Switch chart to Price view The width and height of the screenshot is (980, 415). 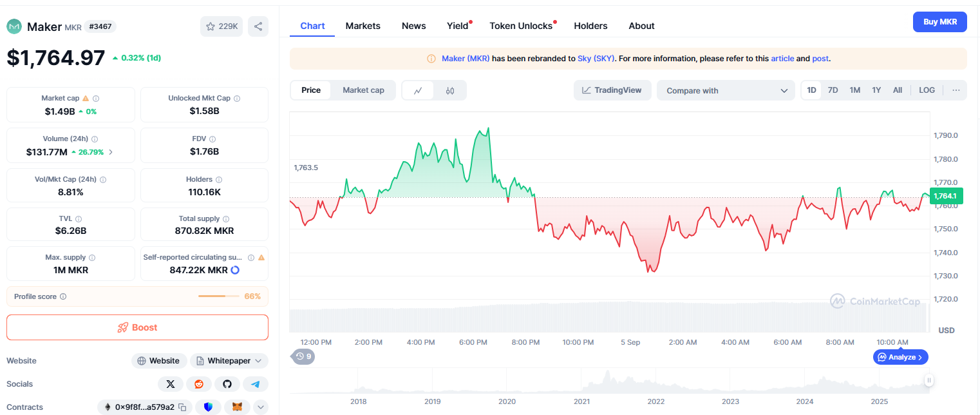tap(311, 90)
